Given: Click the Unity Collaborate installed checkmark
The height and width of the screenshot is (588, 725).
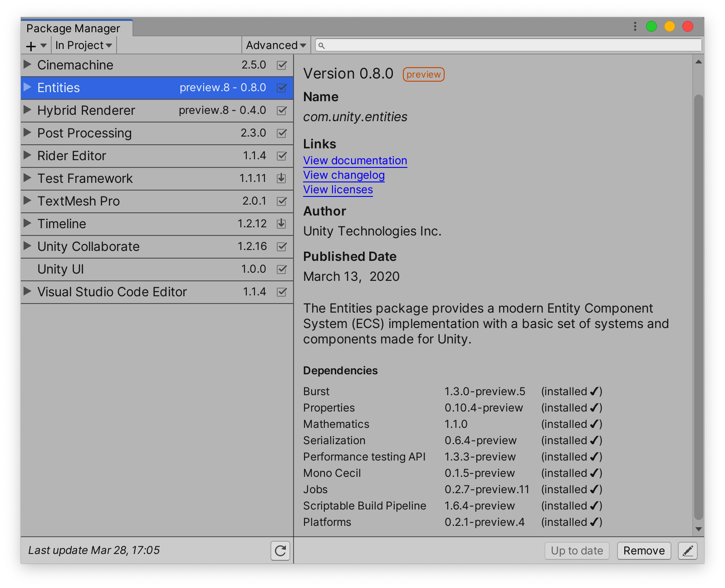Looking at the screenshot, I should (x=282, y=246).
